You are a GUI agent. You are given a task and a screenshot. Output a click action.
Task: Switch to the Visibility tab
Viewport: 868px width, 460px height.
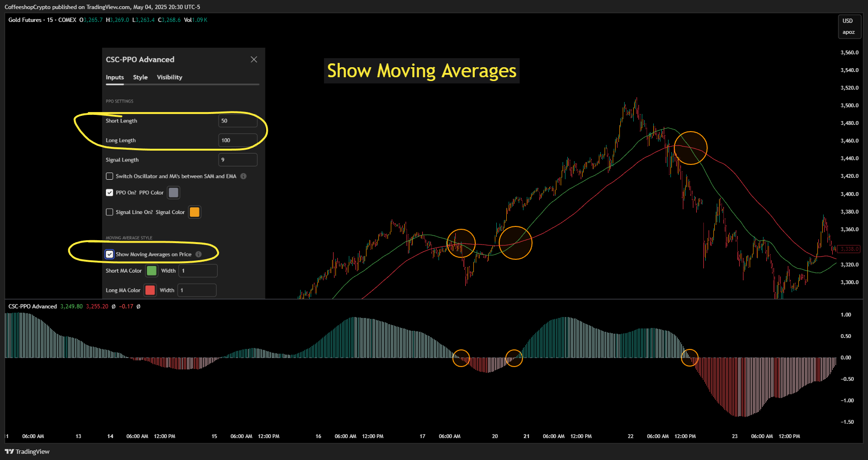point(169,77)
